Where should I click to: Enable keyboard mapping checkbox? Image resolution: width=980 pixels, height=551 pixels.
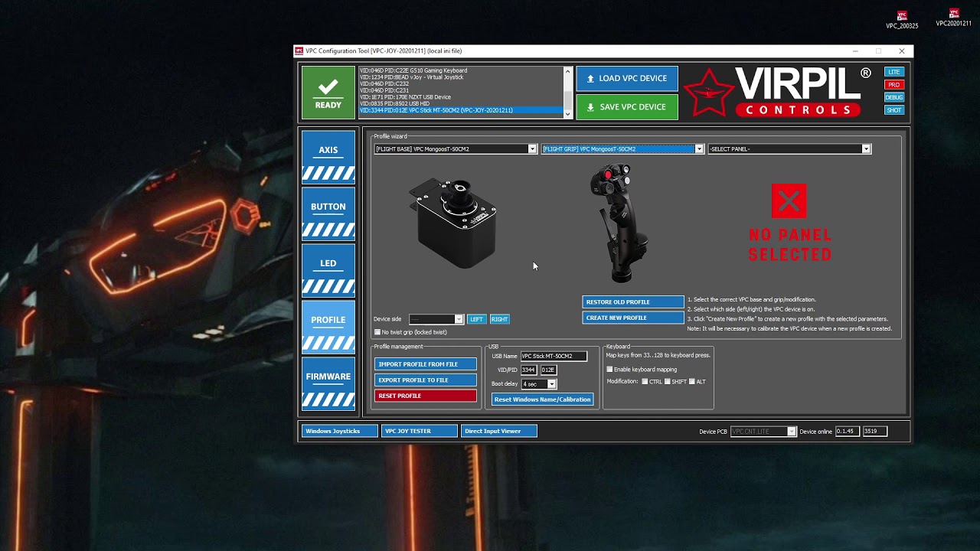coord(610,370)
